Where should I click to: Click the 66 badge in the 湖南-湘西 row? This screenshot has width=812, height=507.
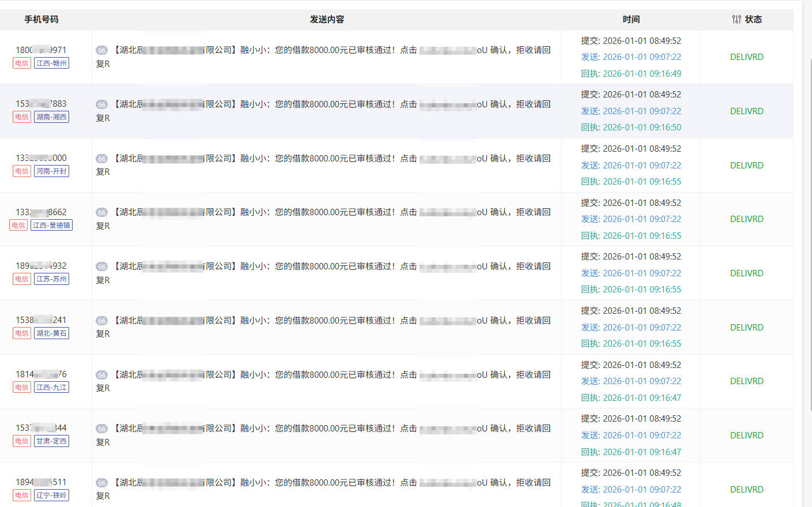click(x=102, y=104)
